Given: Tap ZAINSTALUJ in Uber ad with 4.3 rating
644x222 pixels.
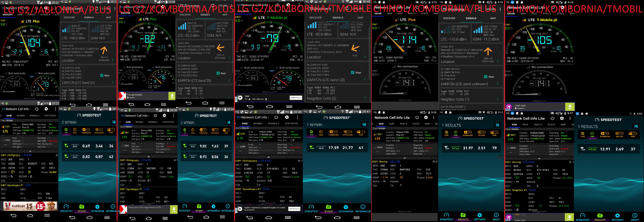Looking at the screenshot, I should click(296, 98).
